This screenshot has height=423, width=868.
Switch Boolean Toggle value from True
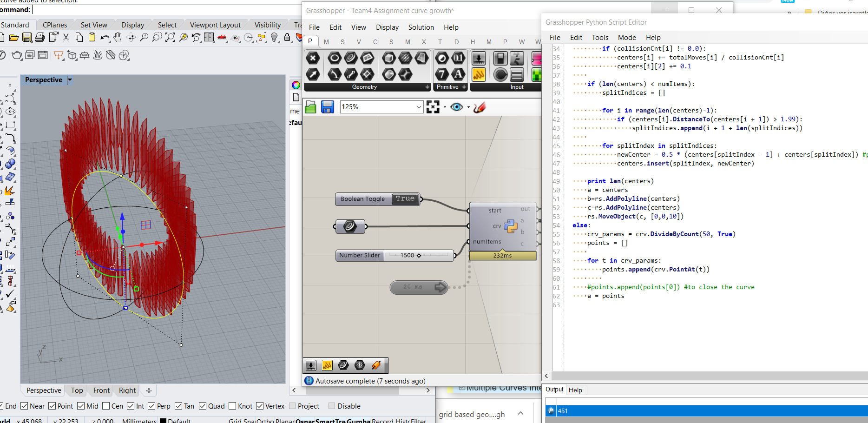pyautogui.click(x=405, y=199)
